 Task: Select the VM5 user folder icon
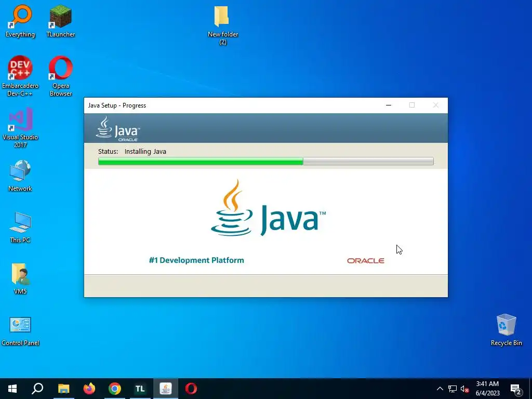pyautogui.click(x=20, y=278)
